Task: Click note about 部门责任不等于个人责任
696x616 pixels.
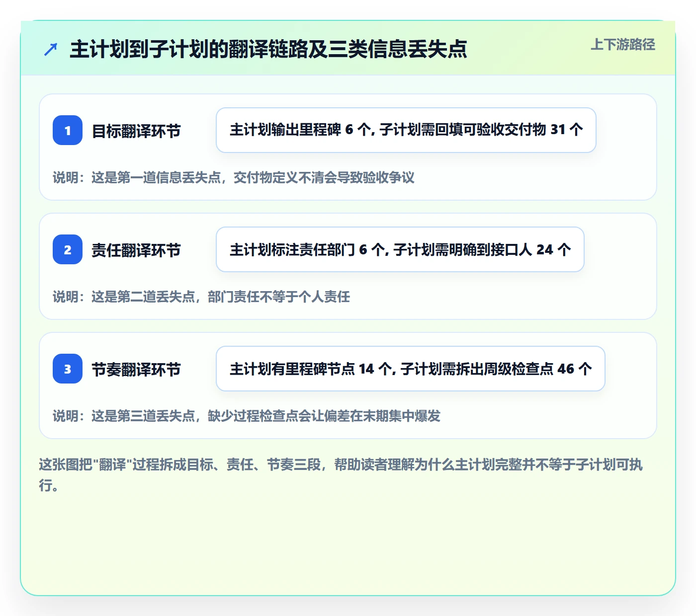Action: [x=201, y=297]
